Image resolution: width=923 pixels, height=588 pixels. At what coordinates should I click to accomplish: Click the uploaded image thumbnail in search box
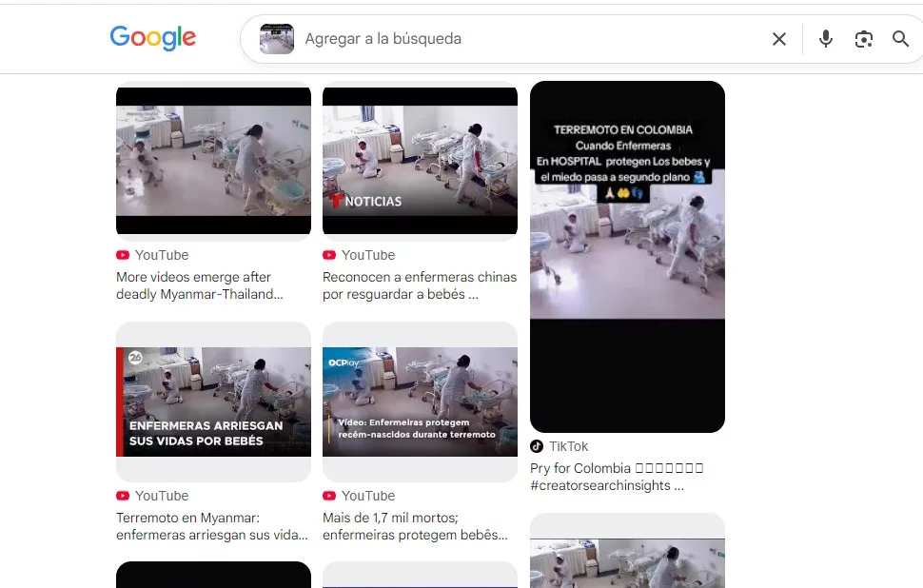(277, 39)
